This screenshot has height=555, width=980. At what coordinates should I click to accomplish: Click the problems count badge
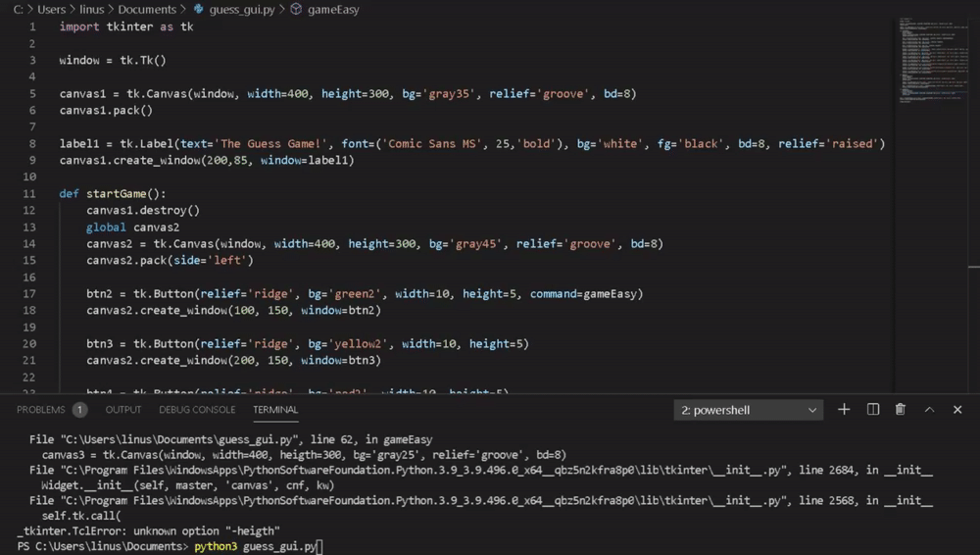point(79,410)
